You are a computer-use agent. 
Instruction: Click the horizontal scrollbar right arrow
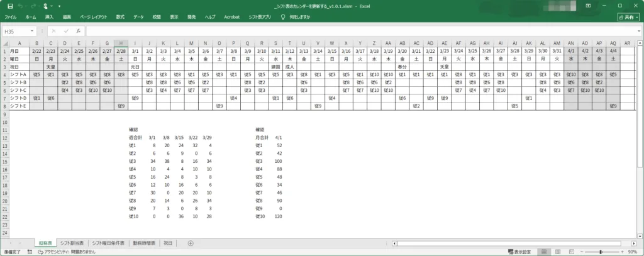click(x=632, y=243)
